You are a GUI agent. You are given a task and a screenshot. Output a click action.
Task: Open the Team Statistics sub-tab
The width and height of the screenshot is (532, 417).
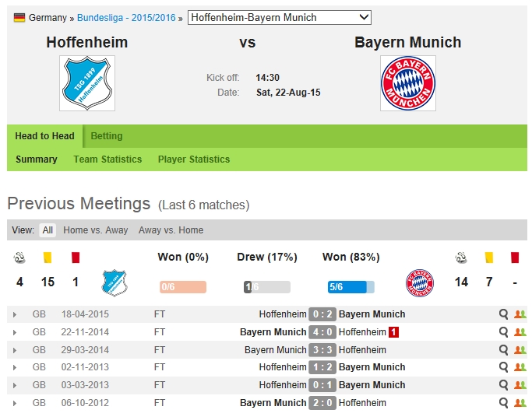[x=107, y=159]
